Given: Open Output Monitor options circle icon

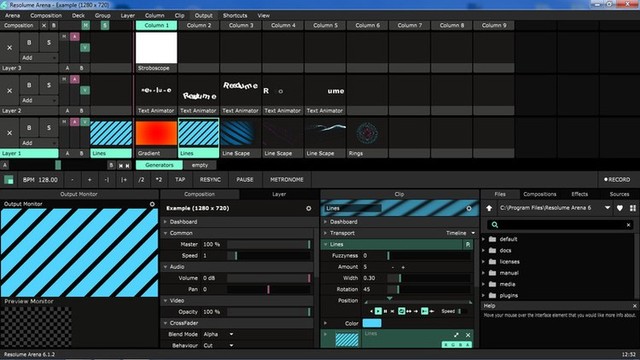Looking at the screenshot, I should pyautogui.click(x=152, y=204).
